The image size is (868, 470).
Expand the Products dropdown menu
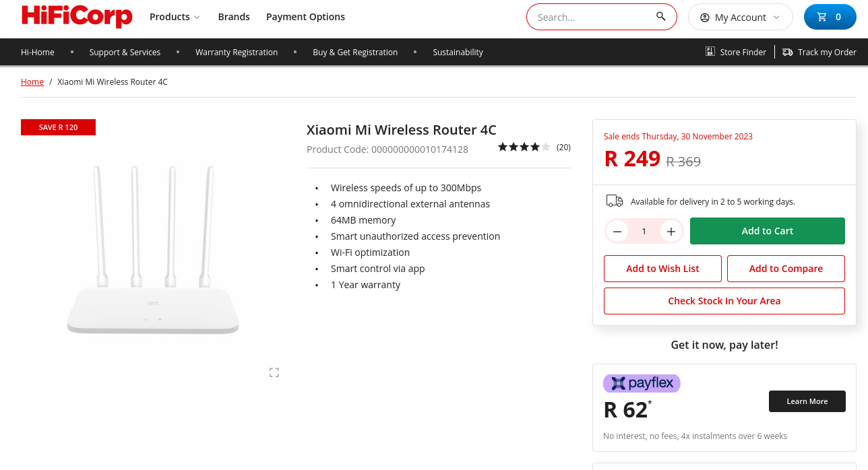175,17
